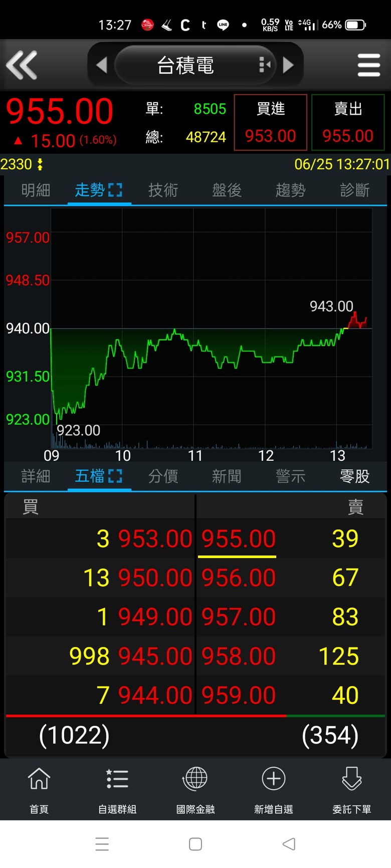
Task: Tap the yellow icon next to 2330
Action: (40, 164)
